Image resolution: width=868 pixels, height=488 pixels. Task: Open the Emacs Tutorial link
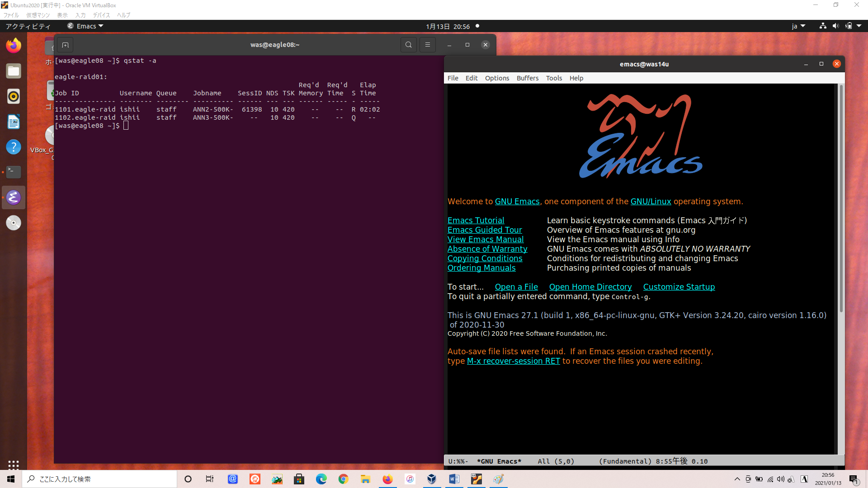(x=476, y=221)
